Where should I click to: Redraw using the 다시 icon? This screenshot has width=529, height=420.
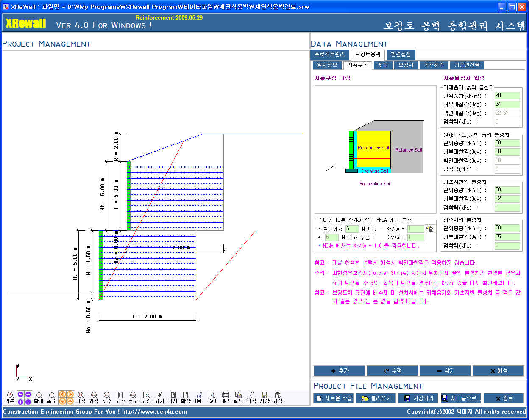[173, 398]
